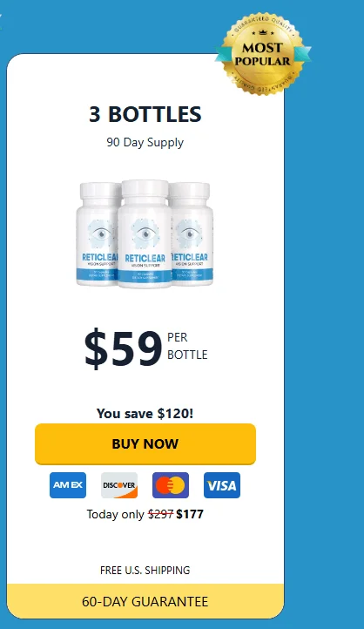Click the 60-DAY GUARANTEE banner

click(145, 601)
